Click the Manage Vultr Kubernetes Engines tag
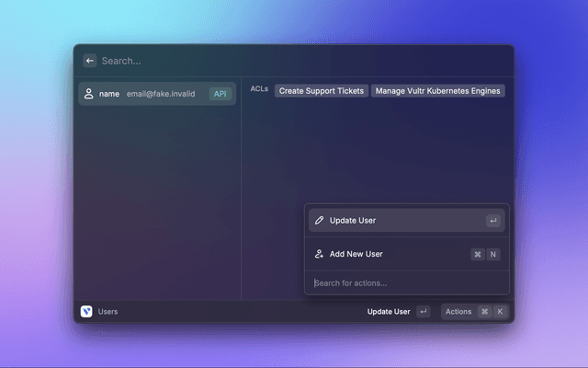 coord(438,91)
